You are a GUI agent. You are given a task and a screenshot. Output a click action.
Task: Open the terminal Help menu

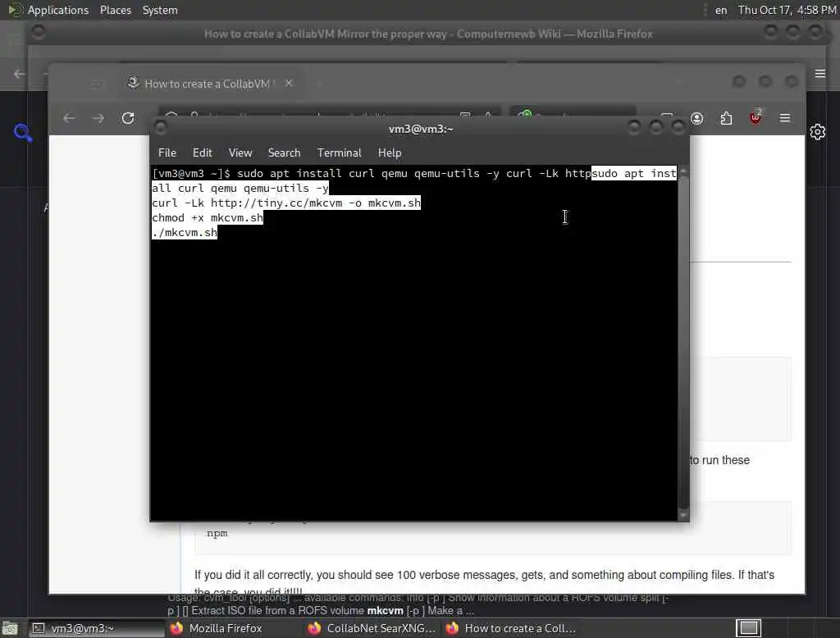pos(390,153)
